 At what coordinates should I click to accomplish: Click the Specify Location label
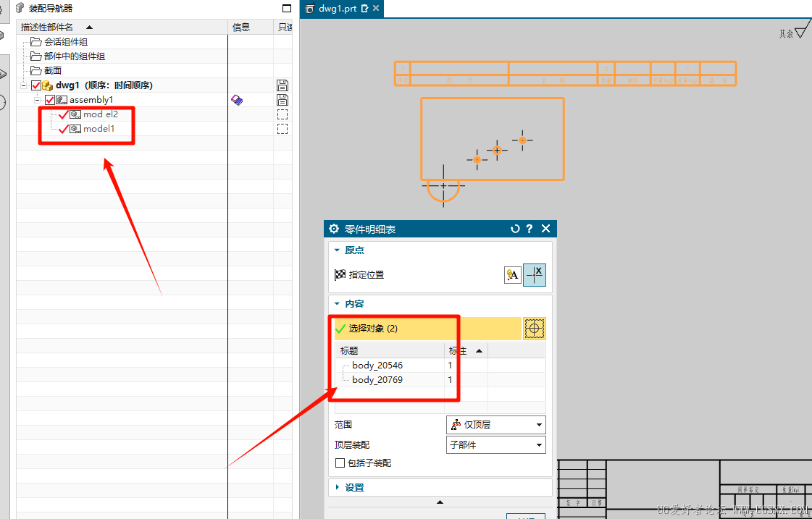pos(367,275)
